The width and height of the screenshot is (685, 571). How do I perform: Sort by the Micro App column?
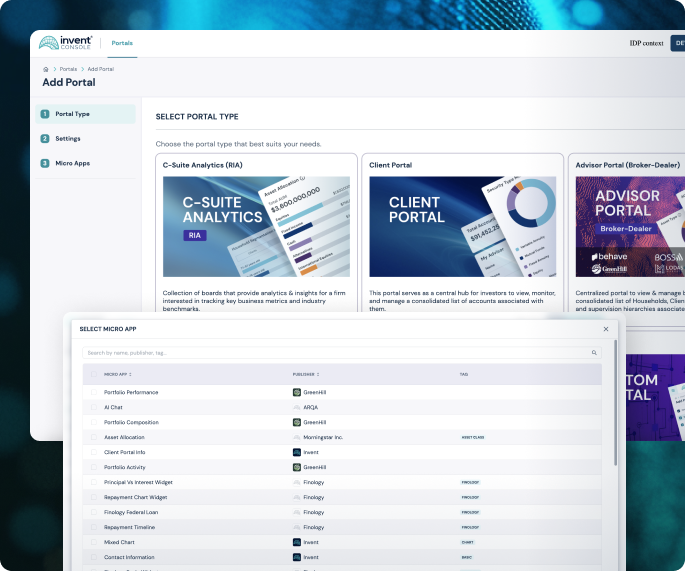click(118, 374)
